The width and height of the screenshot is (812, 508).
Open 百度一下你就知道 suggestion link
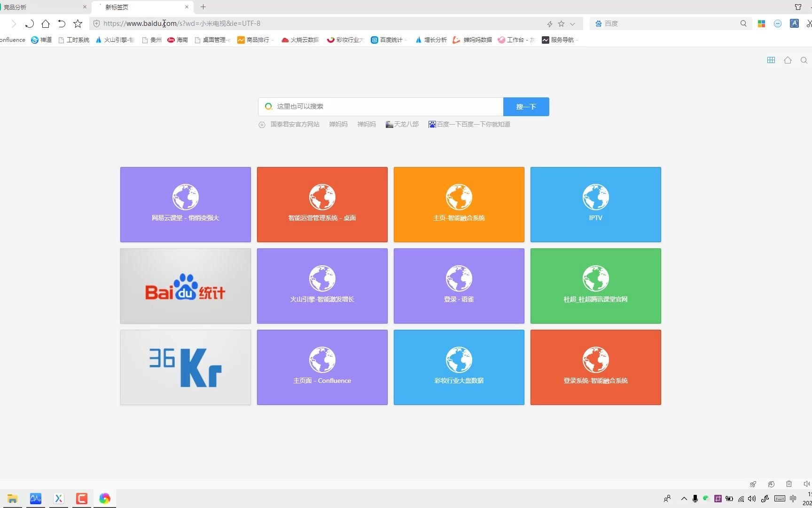click(x=469, y=125)
